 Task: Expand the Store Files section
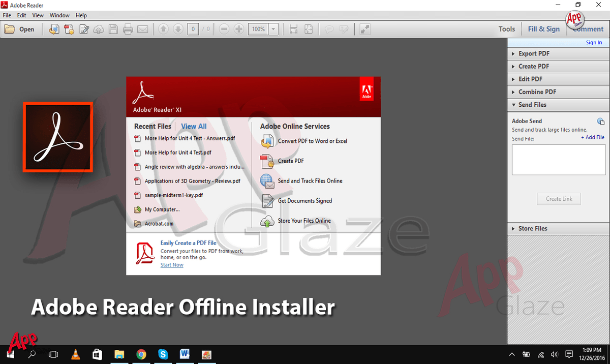click(558, 228)
